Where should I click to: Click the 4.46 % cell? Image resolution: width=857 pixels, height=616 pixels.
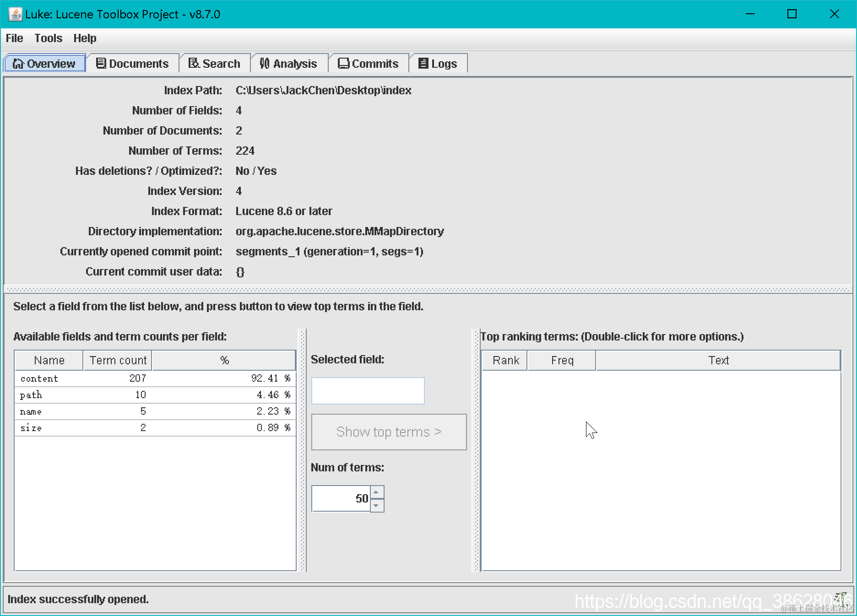point(224,395)
